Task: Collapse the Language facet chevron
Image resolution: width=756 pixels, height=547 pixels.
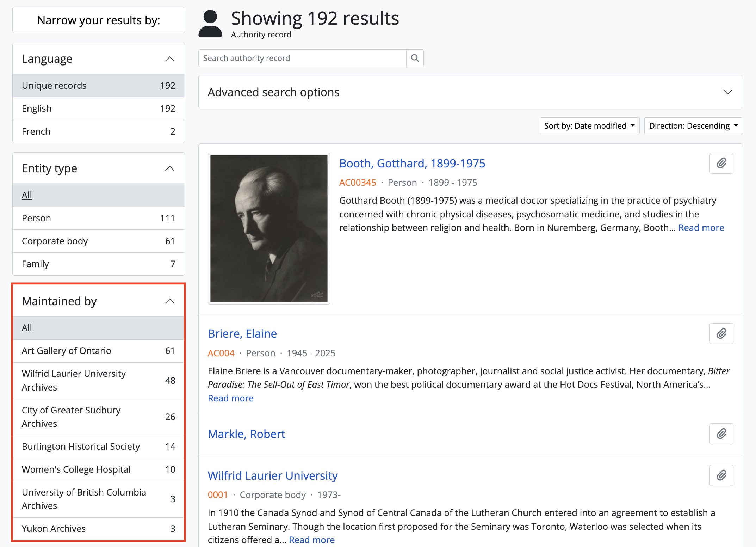Action: click(x=170, y=59)
